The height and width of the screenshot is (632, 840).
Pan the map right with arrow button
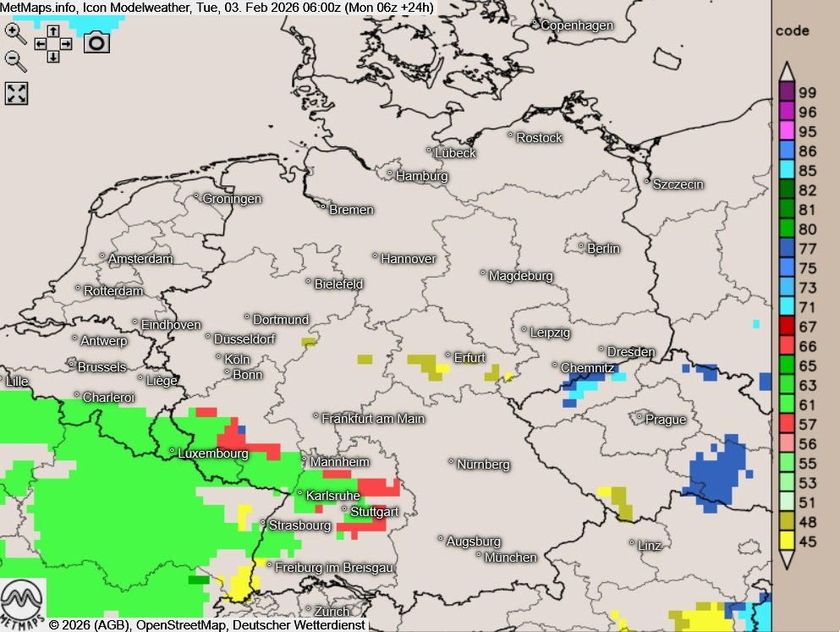(x=66, y=43)
